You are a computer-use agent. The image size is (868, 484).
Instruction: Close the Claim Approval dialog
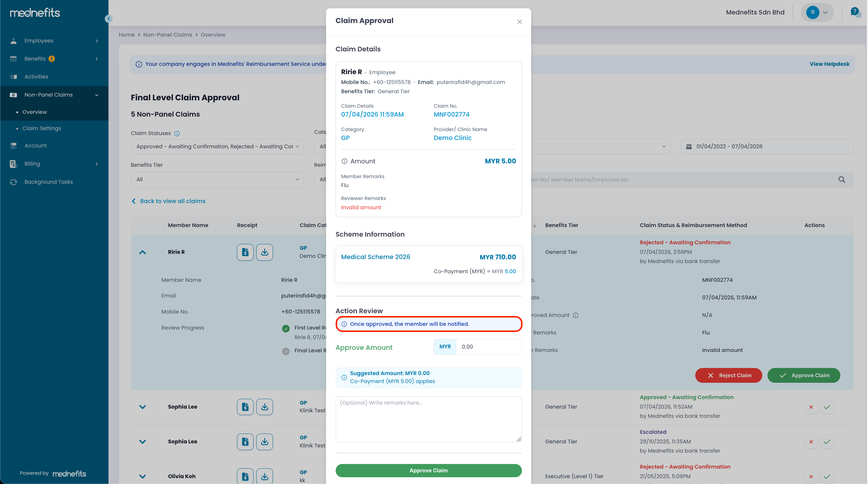click(x=519, y=22)
